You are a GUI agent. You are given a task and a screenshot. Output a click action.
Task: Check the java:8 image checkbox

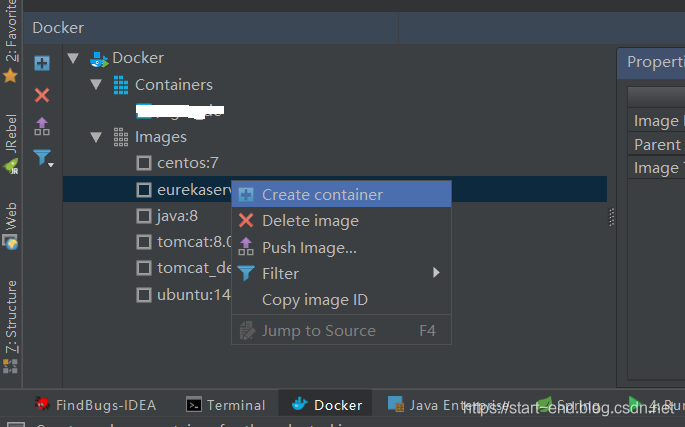pos(144,215)
